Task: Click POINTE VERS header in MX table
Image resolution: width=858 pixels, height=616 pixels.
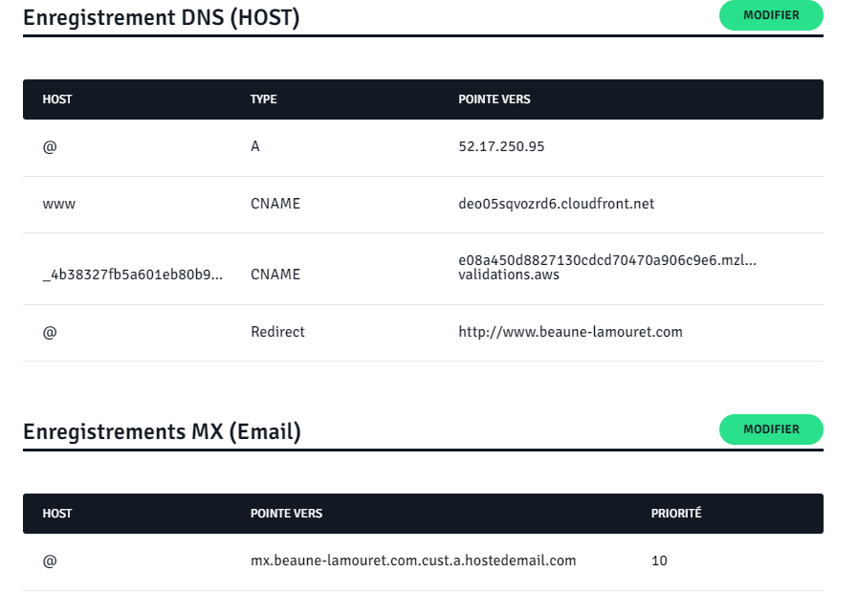Action: click(286, 514)
